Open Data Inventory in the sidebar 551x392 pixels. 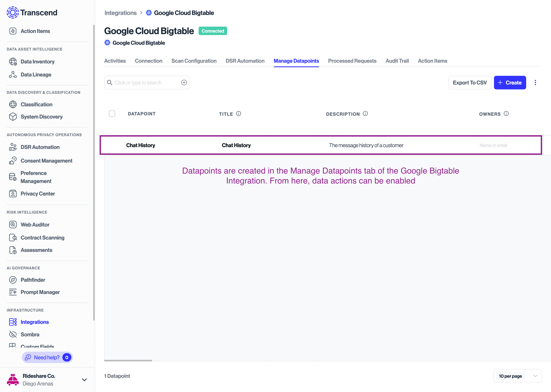(x=38, y=62)
